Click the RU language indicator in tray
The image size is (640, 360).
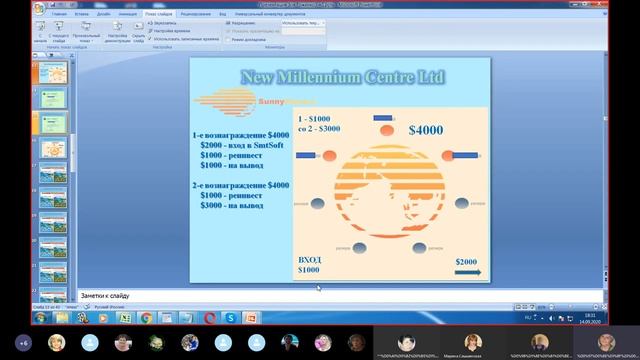click(528, 318)
